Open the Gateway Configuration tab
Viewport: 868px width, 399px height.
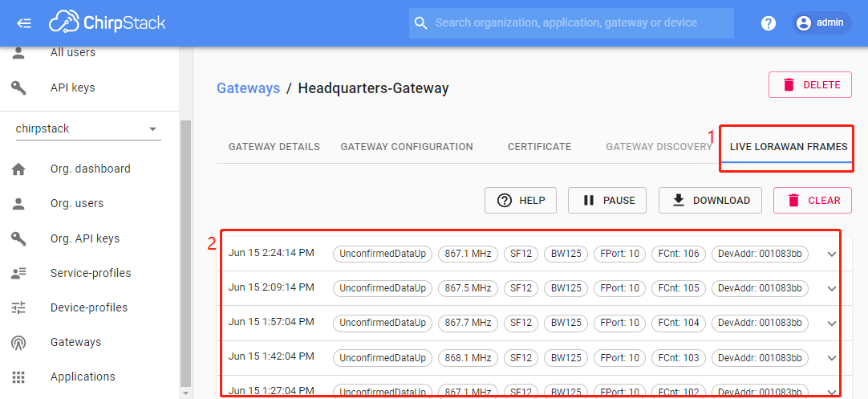(407, 147)
